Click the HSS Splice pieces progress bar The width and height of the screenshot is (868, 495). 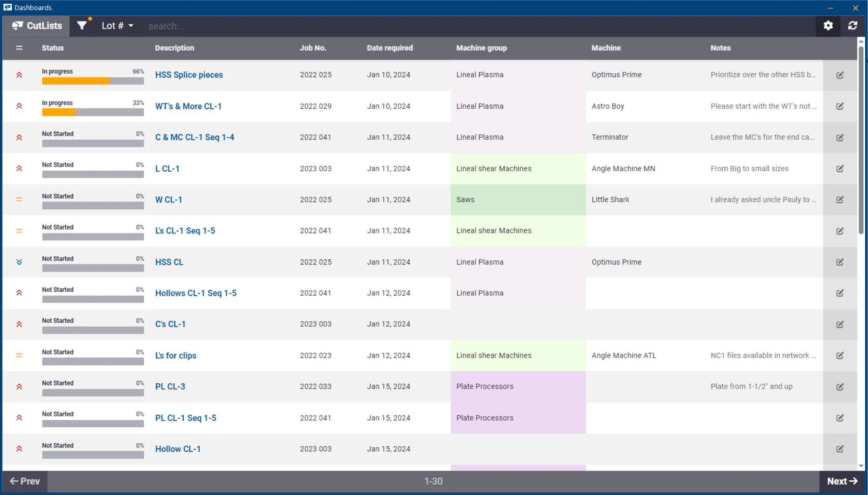[x=93, y=81]
